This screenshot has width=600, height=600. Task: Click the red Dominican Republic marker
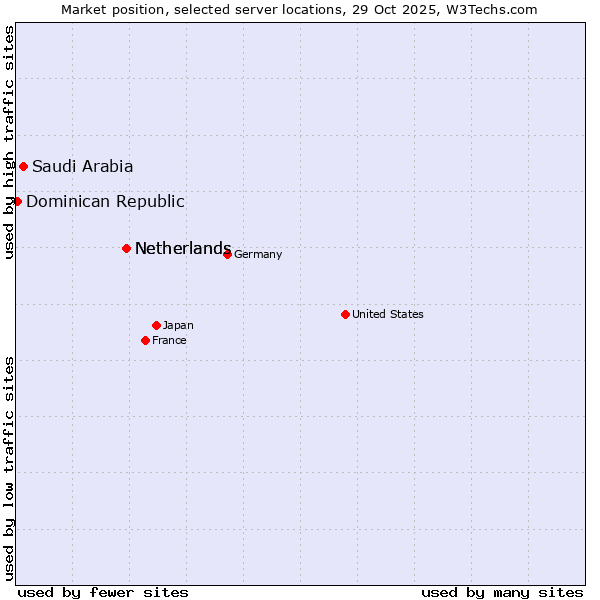pyautogui.click(x=17, y=201)
